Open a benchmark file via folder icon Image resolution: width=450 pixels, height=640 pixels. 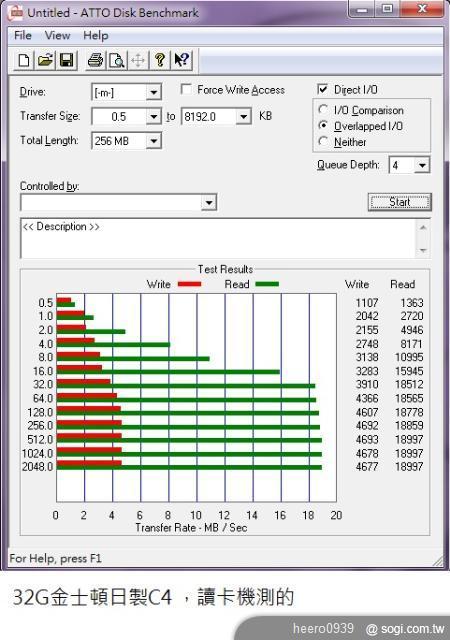[45, 60]
